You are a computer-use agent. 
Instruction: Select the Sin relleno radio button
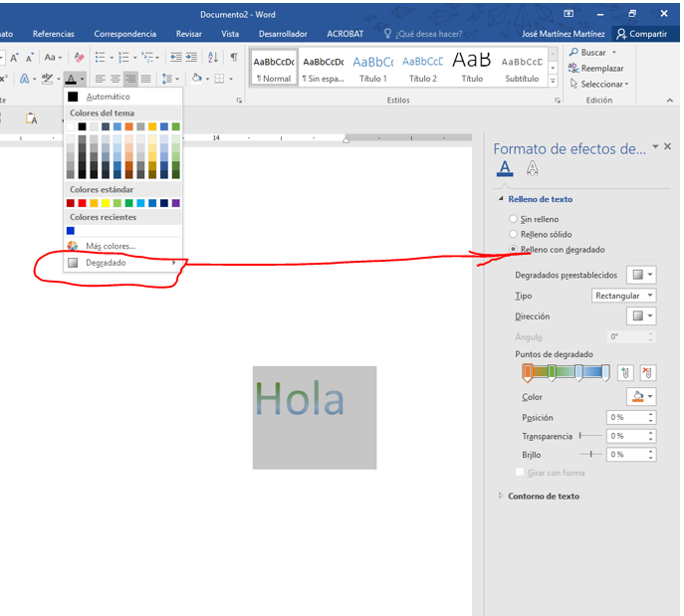[513, 219]
